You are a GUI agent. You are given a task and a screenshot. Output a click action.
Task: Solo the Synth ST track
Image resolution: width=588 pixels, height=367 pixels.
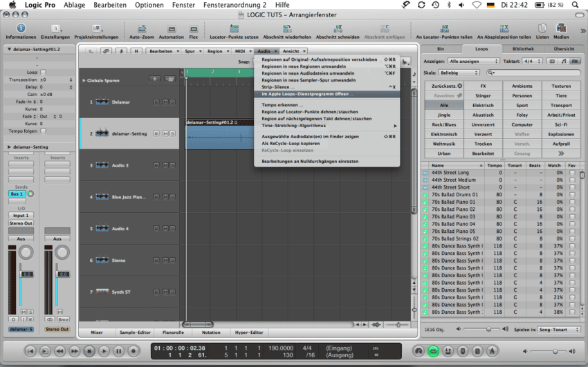coord(172,292)
